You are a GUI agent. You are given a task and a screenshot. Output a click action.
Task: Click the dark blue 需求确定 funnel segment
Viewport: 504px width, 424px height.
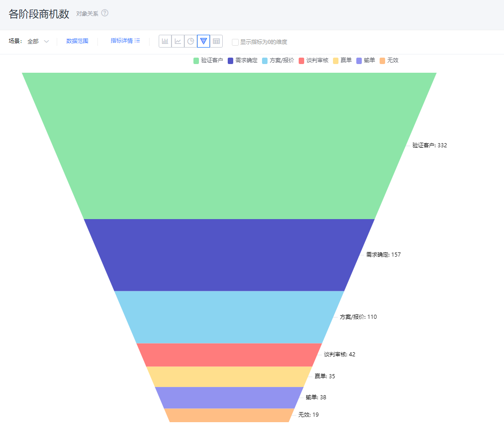tap(229, 255)
